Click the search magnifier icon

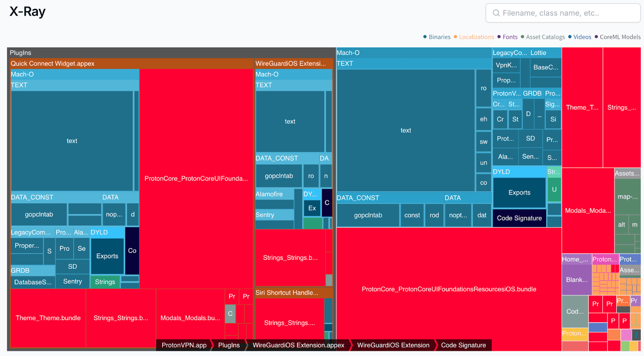click(x=496, y=13)
